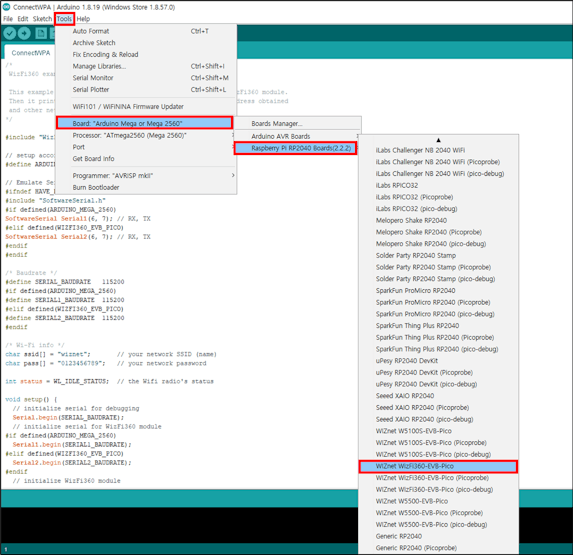Pick SparkFun Thing Plus RP2040

pos(439,326)
